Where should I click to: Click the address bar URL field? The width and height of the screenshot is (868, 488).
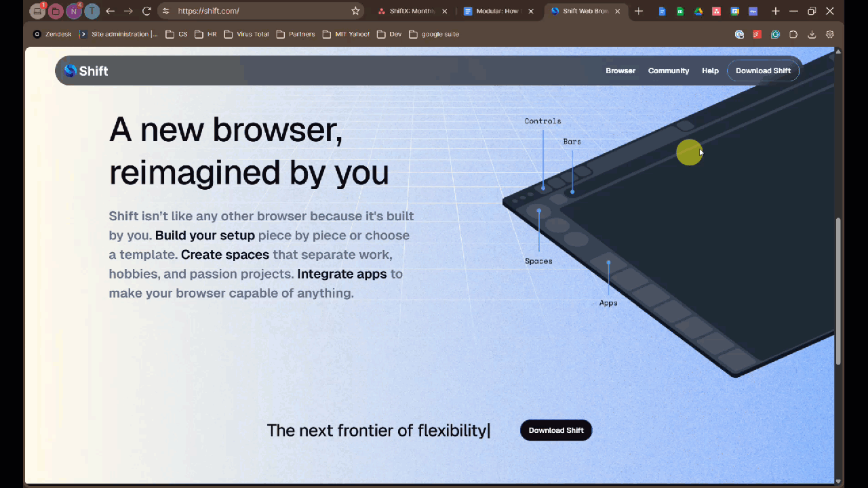point(261,11)
